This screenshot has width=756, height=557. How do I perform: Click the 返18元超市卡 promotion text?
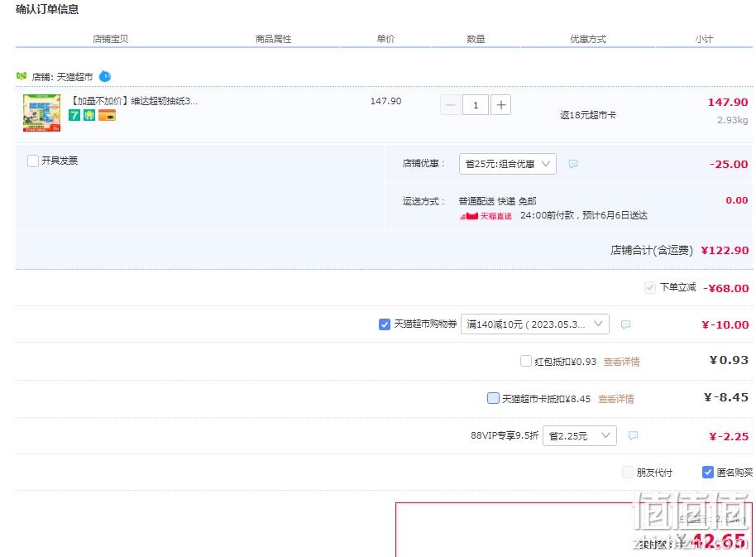[588, 115]
